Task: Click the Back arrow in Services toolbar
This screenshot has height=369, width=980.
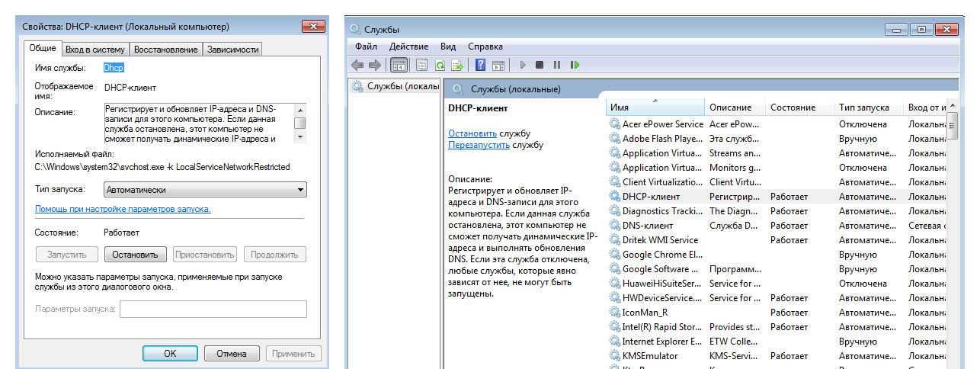Action: click(357, 66)
